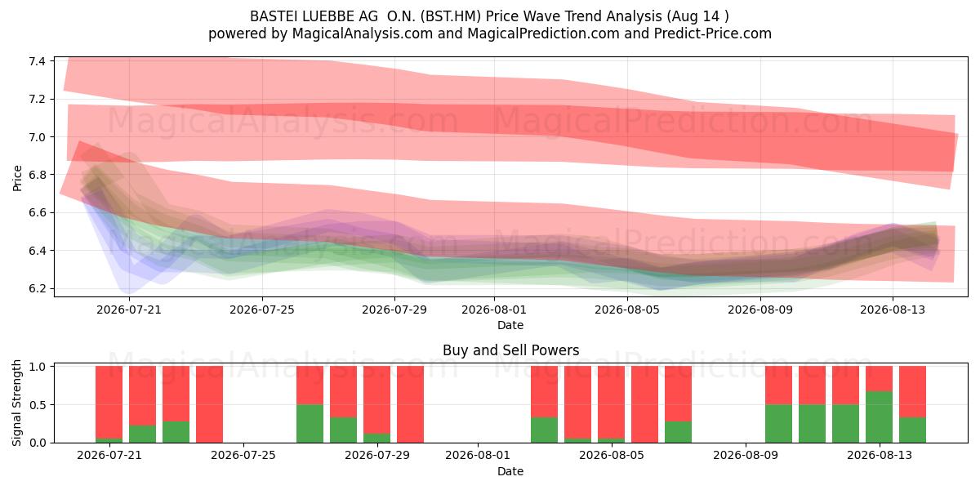Select the 2026-08-05 date tick under the price chart
The image size is (980, 490).
(x=627, y=310)
